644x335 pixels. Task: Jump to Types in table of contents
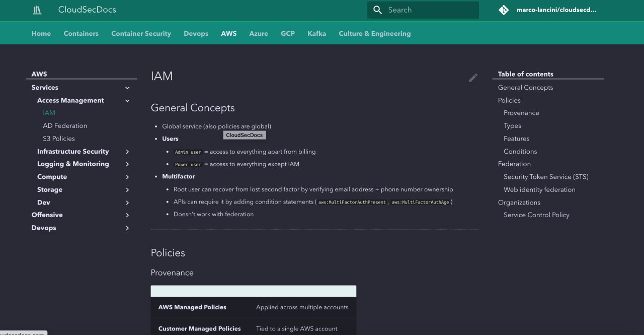pyautogui.click(x=512, y=126)
